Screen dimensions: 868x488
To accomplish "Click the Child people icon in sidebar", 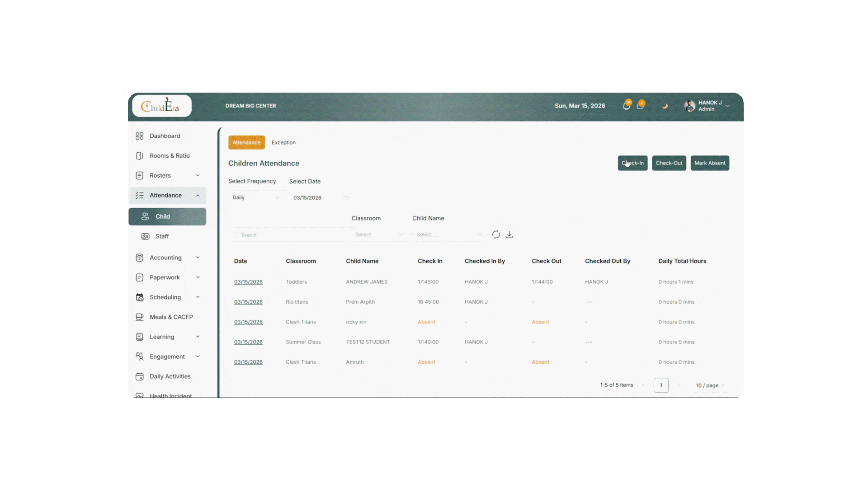I will pos(145,217).
